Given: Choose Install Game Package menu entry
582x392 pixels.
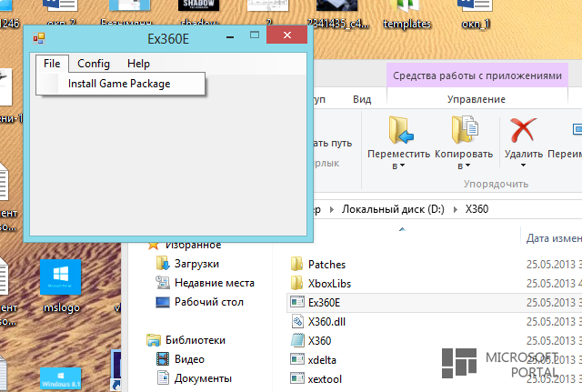Looking at the screenshot, I should [120, 84].
